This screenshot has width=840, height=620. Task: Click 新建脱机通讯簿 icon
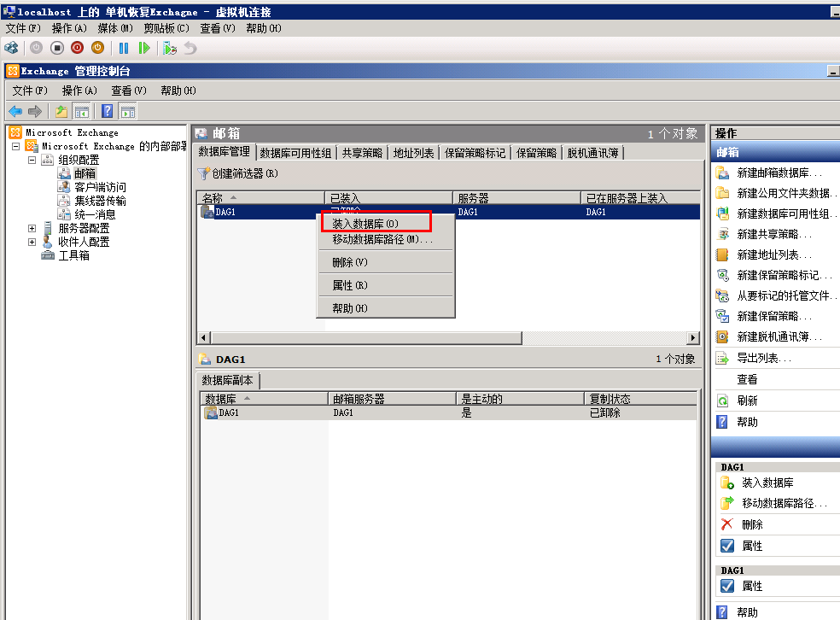tap(723, 336)
